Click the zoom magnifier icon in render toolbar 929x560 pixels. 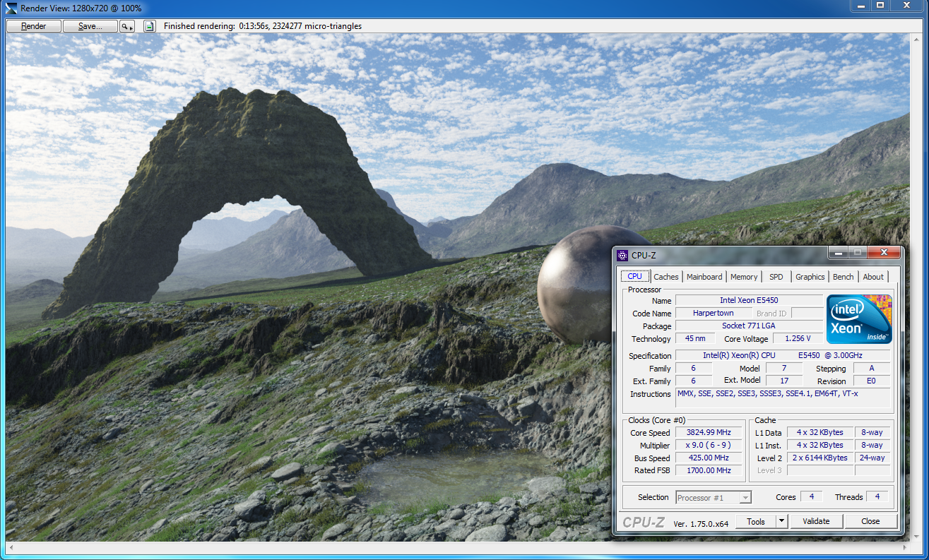click(126, 26)
